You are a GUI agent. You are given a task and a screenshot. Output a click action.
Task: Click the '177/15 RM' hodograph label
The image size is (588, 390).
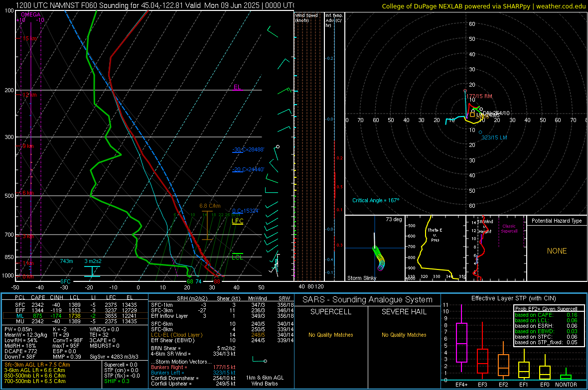[479, 96]
